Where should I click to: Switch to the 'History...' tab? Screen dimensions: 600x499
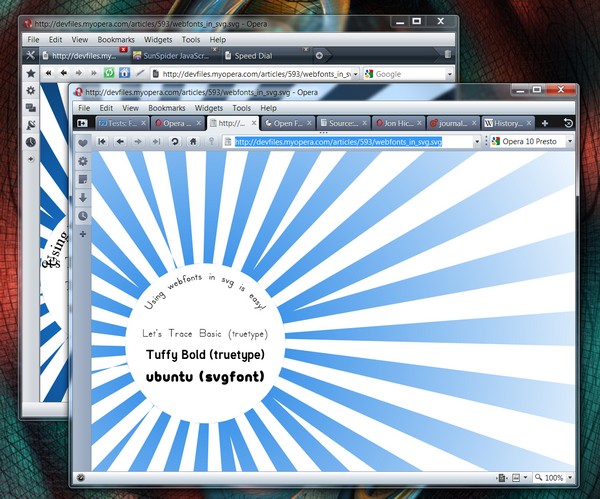point(508,123)
